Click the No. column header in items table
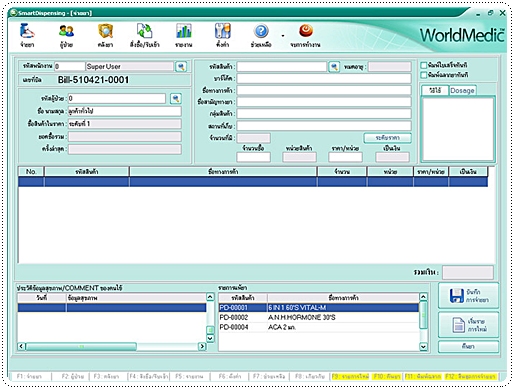 coord(31,172)
